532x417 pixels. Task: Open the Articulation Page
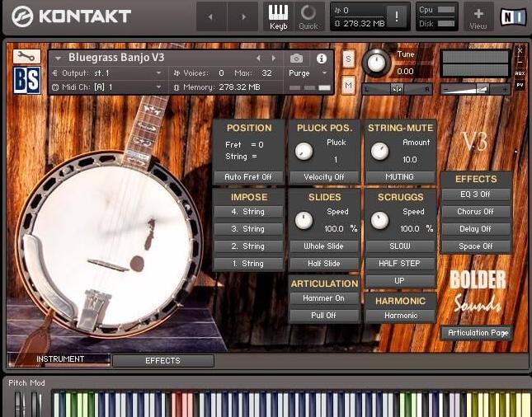click(x=478, y=333)
